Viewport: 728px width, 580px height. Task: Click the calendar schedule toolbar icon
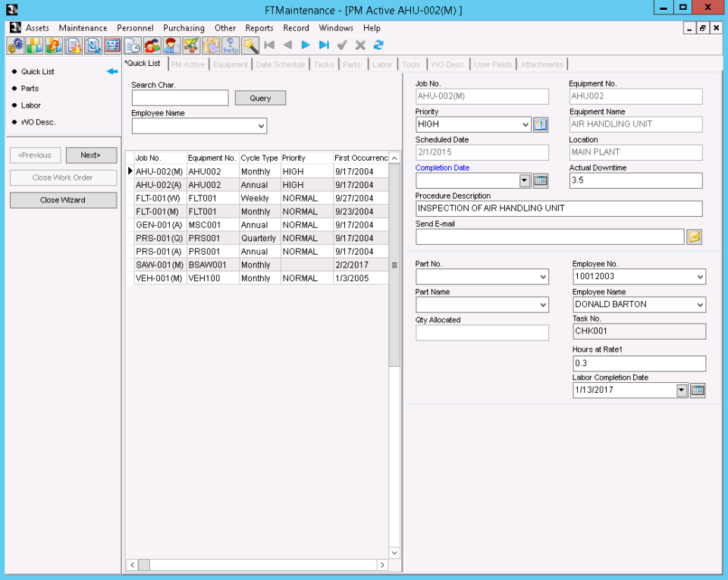coord(113,45)
